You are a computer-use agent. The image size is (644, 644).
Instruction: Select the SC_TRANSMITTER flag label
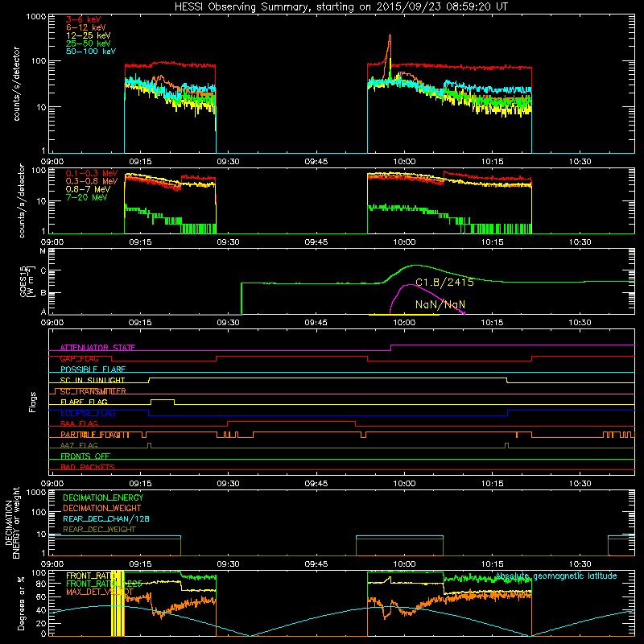pos(93,391)
